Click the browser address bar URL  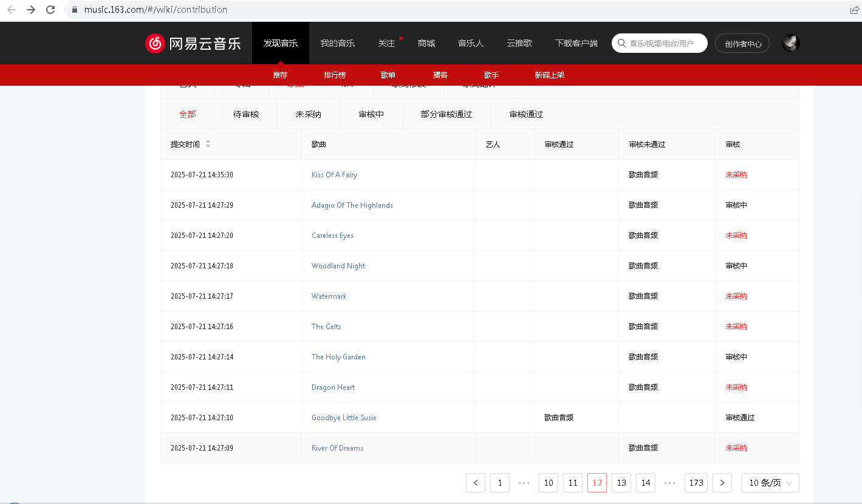coord(156,10)
